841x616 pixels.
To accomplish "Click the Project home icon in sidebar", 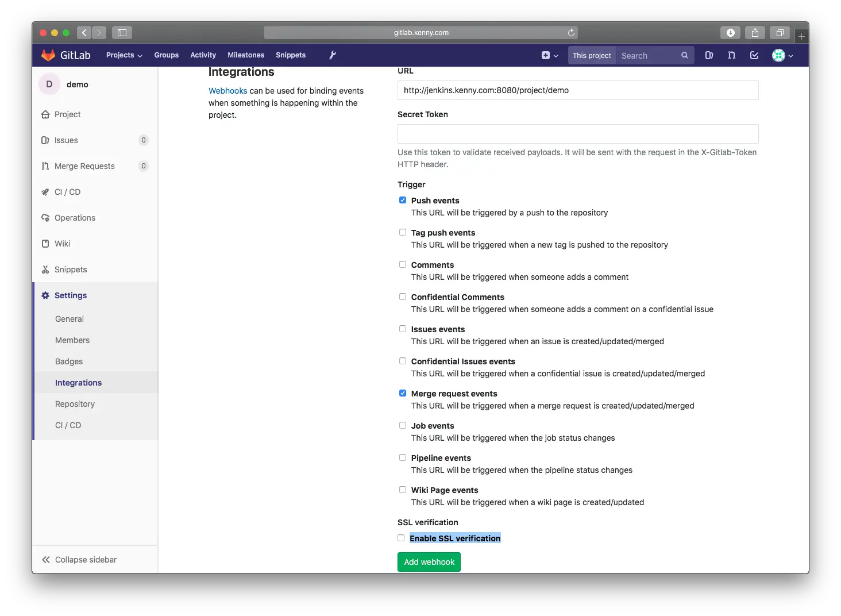I will click(45, 114).
